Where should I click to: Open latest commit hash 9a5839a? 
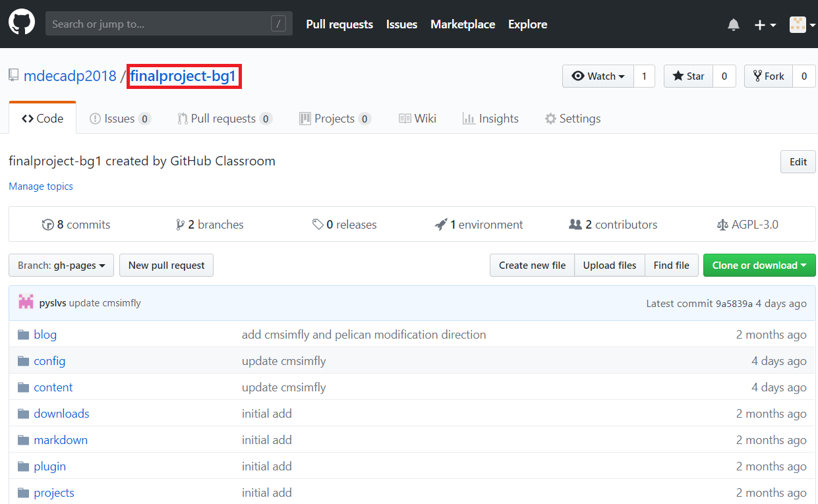734,303
